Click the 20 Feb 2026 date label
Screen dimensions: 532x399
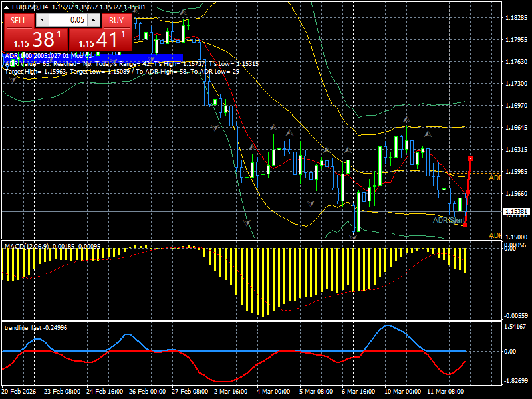point(19,392)
